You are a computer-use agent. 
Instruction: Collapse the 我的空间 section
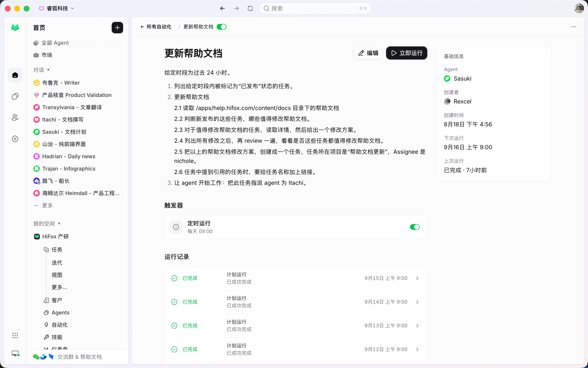(47, 224)
